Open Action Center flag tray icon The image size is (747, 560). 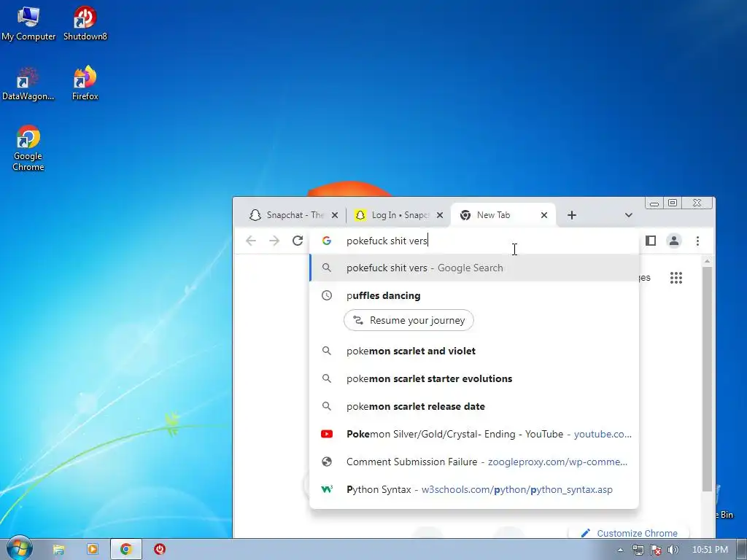[656, 550]
